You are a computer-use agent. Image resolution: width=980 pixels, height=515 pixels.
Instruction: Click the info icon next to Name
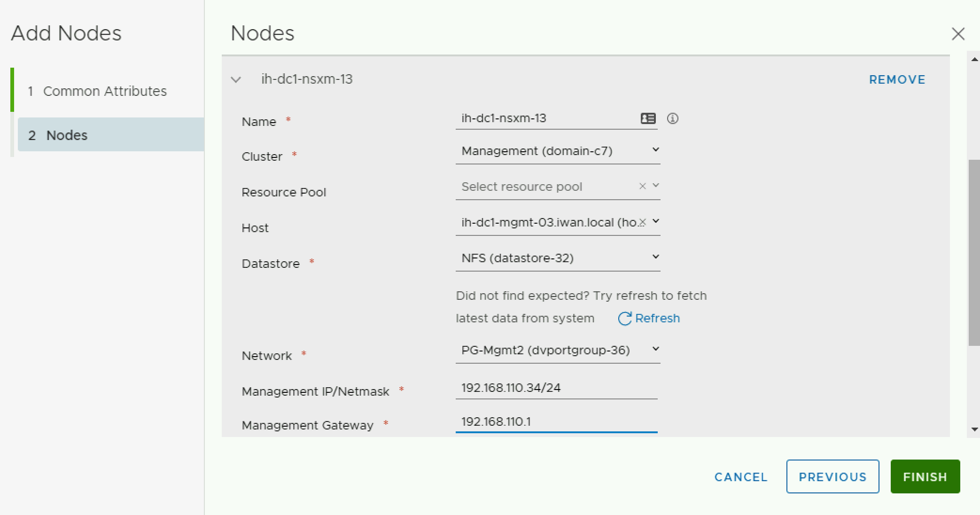pos(673,118)
